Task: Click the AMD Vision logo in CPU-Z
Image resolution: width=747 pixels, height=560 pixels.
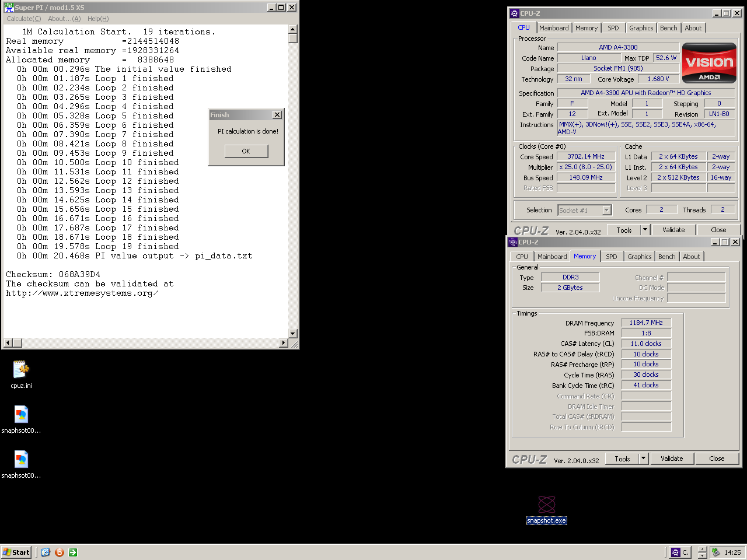Action: click(709, 62)
